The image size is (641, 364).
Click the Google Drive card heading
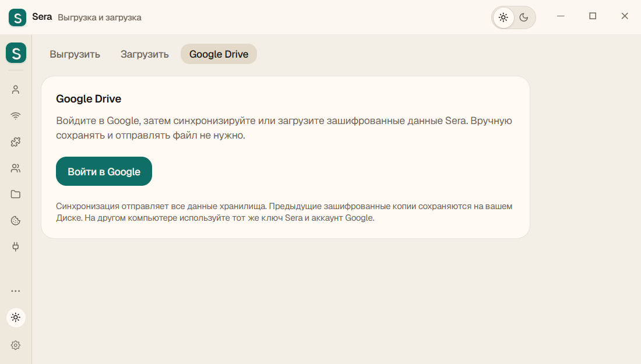[89, 99]
